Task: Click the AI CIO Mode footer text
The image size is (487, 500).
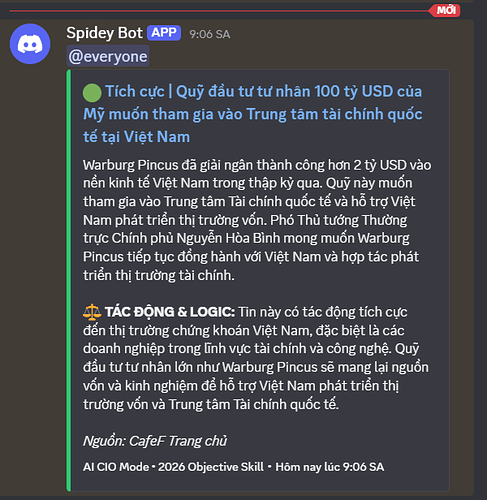Action: pos(116,467)
